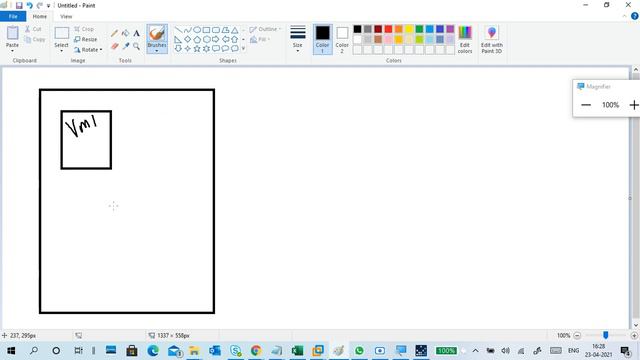Open the File menu
The height and width of the screenshot is (360, 640).
point(13,16)
